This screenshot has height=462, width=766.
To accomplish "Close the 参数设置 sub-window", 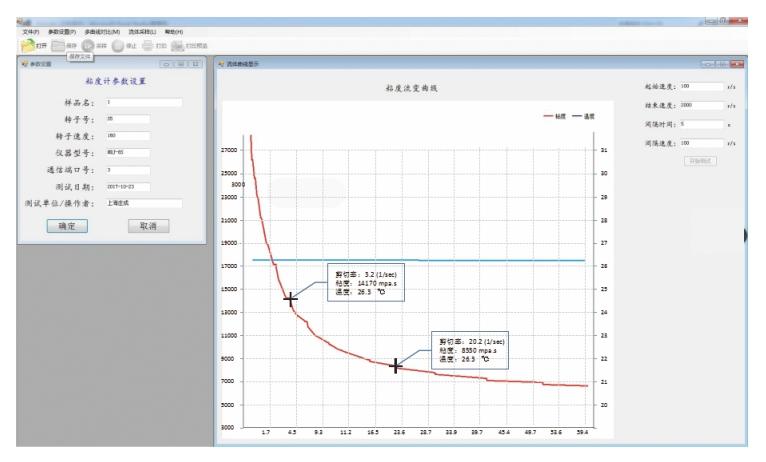I will pos(195,64).
